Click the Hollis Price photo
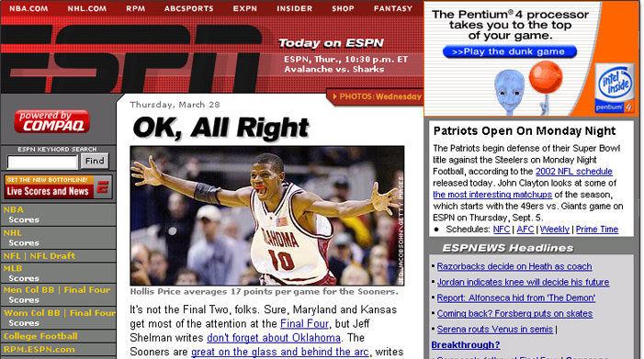This screenshot has height=359, width=644. 267,216
